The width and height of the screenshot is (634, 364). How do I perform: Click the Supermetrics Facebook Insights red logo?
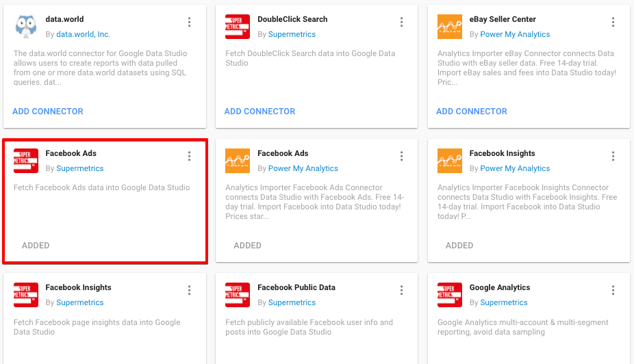pos(26,295)
